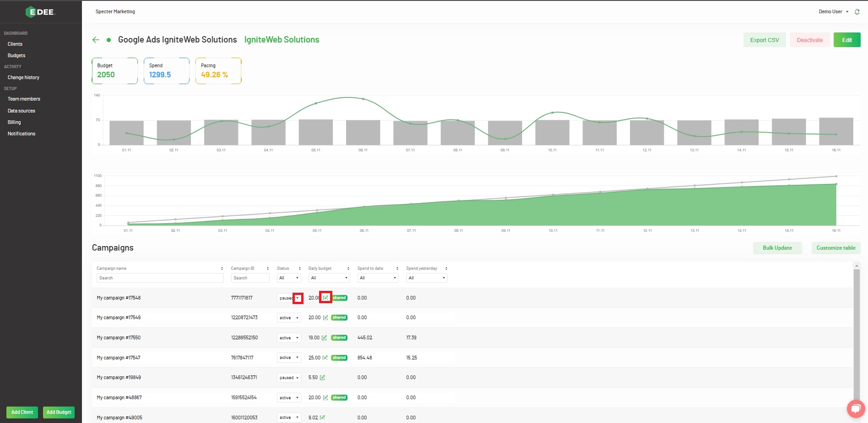
Task: Click the EDEE logo
Action: (41, 12)
